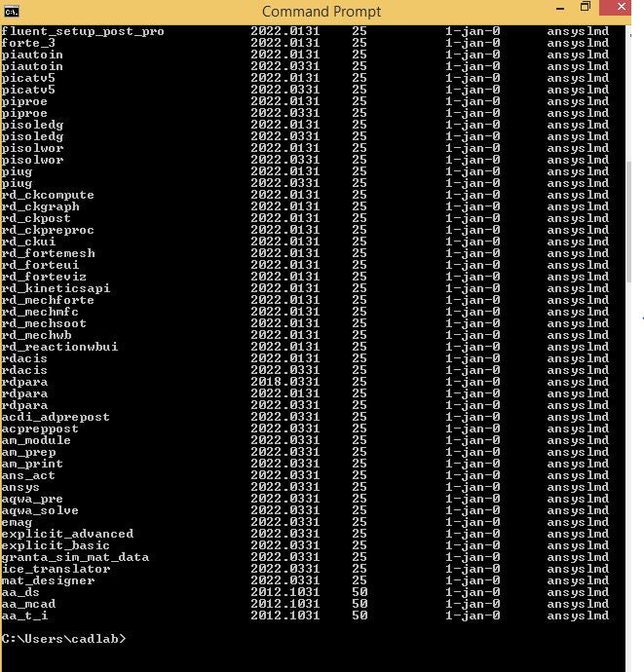This screenshot has height=672, width=644.
Task: Click picatv5 in the 2022.0331 row
Action: point(28,90)
